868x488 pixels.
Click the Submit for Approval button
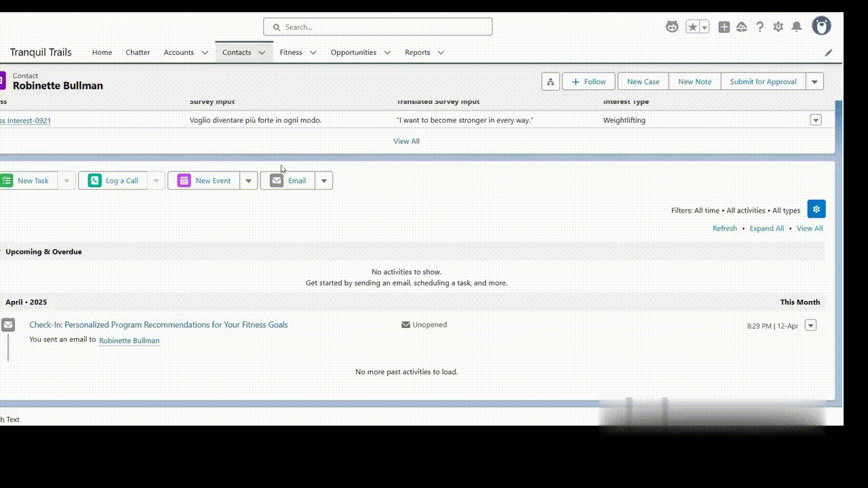pyautogui.click(x=763, y=81)
